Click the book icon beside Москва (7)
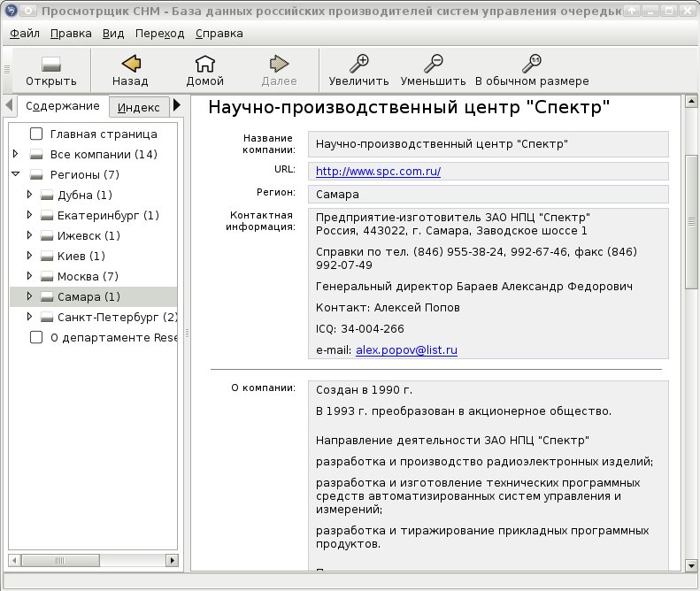Image resolution: width=700 pixels, height=591 pixels. point(47,276)
